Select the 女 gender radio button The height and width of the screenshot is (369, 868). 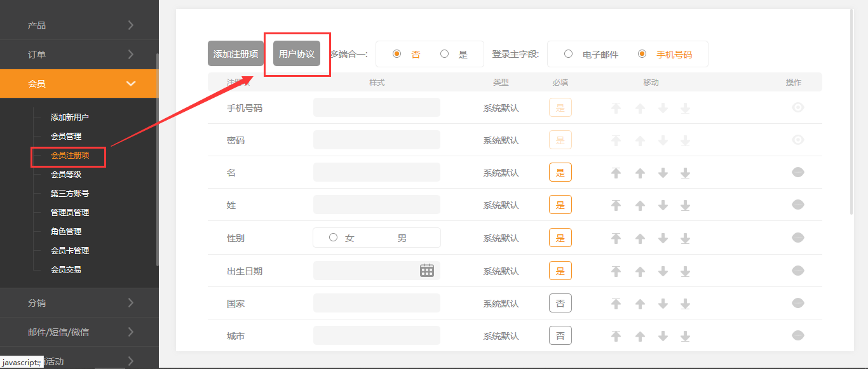point(334,238)
